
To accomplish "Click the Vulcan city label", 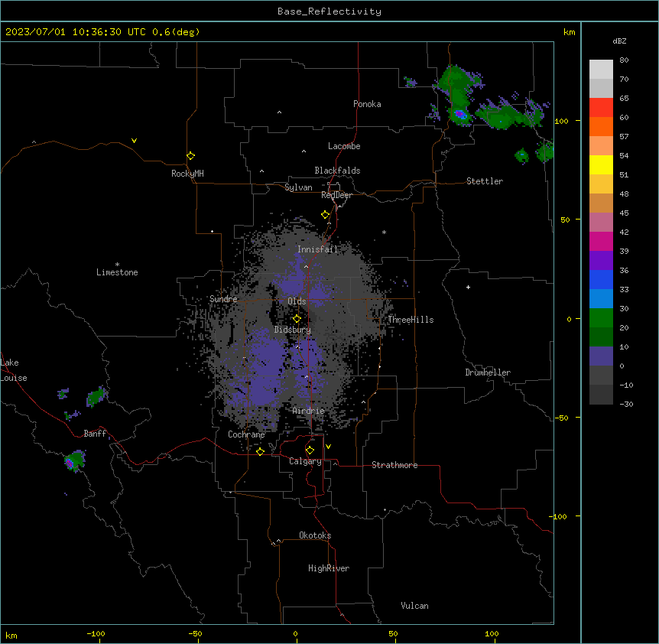I will pos(415,606).
